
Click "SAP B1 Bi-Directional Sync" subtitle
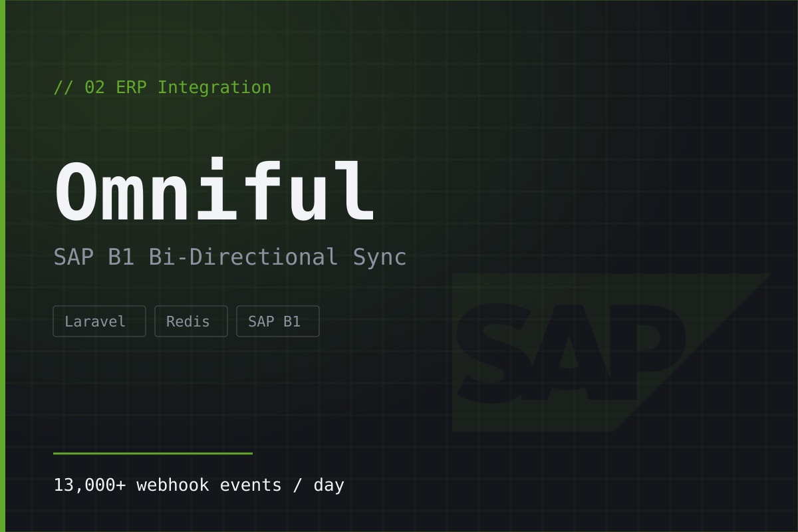point(230,257)
